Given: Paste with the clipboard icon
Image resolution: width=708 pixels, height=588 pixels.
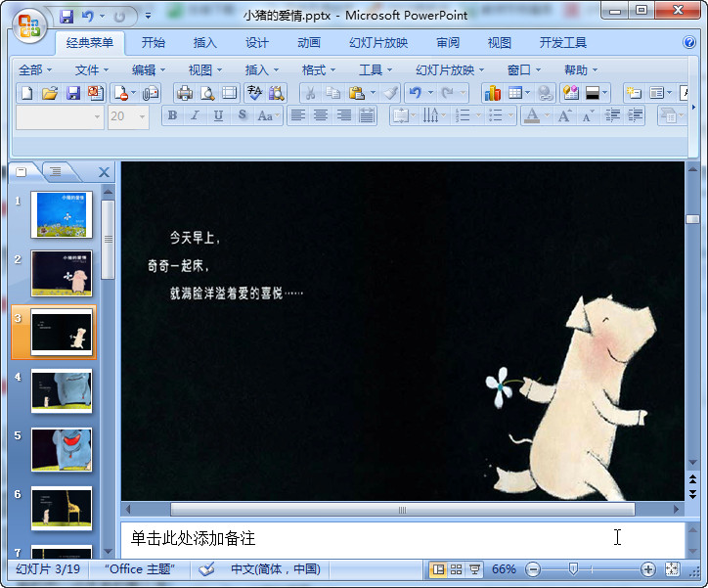Looking at the screenshot, I should pyautogui.click(x=356, y=93).
